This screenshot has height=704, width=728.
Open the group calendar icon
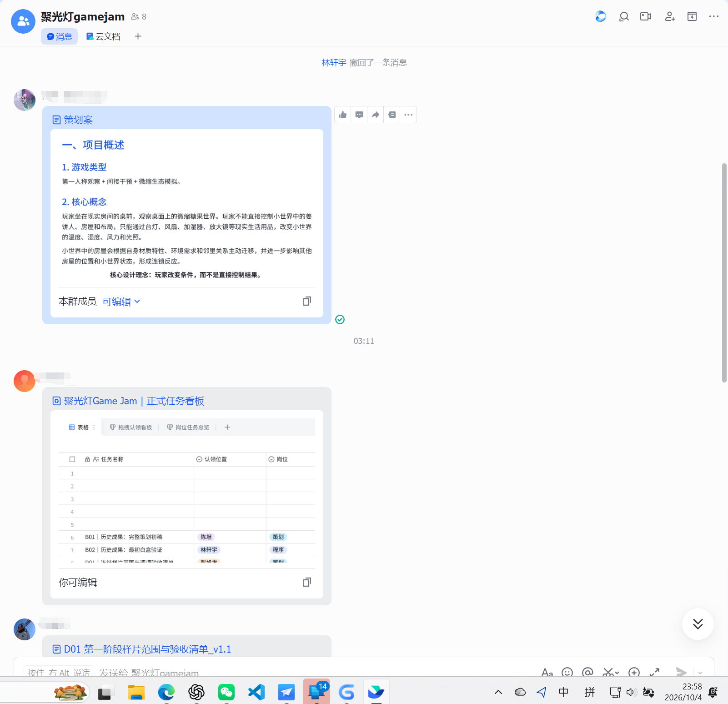692,17
